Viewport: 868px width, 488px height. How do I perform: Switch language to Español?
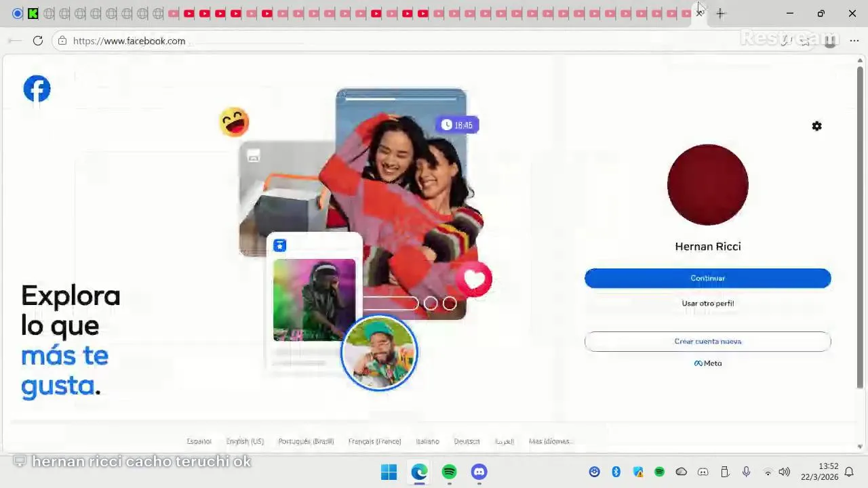[x=199, y=441]
